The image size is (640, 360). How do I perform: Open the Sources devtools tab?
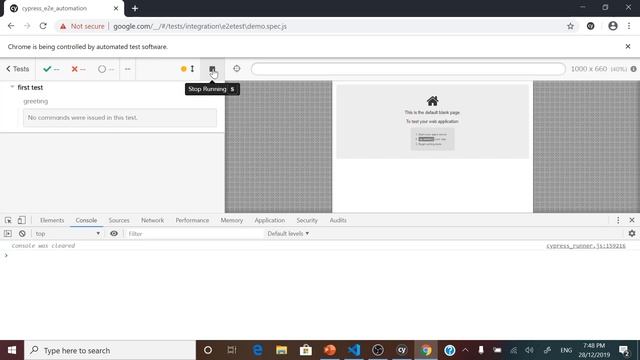coord(119,220)
